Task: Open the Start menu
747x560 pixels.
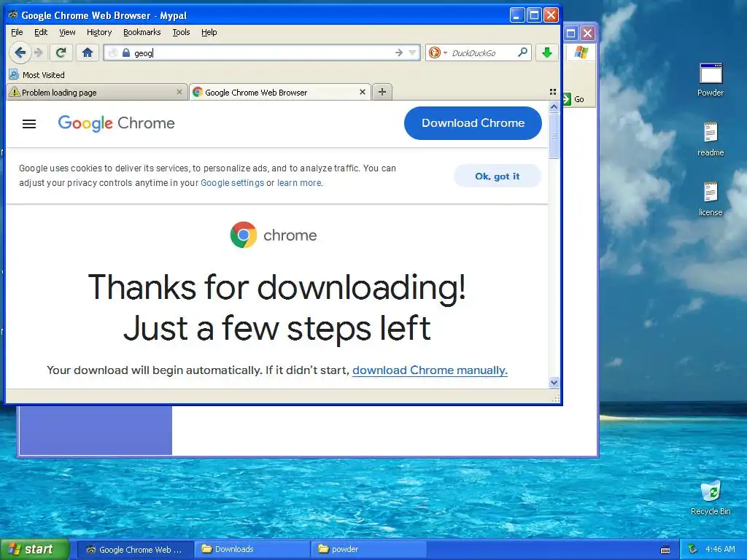Action: pyautogui.click(x=35, y=550)
